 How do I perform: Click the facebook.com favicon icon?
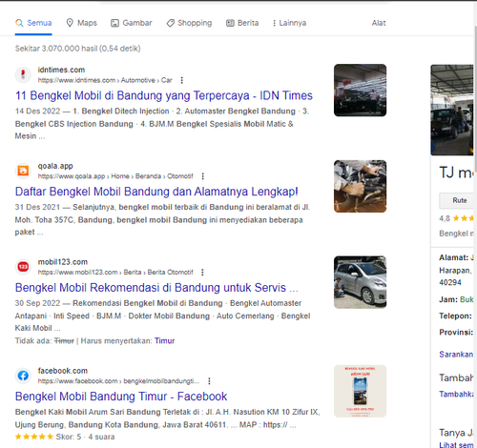pos(23,376)
